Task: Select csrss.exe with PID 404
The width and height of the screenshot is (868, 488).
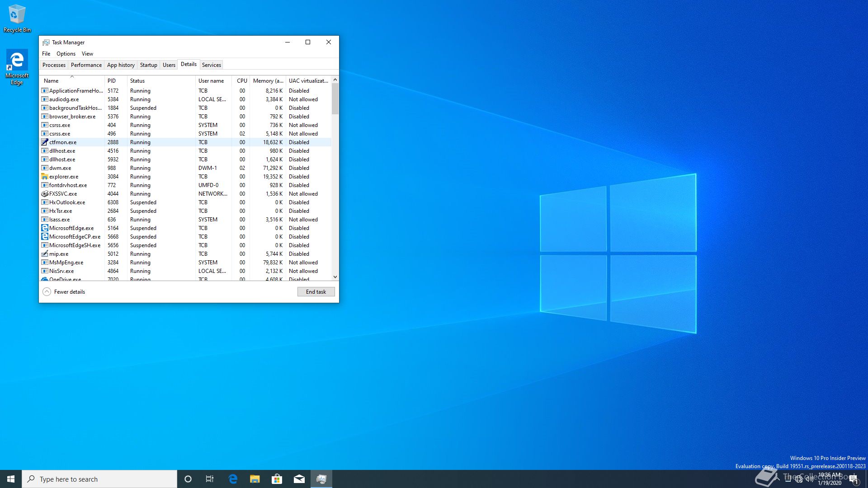Action: [x=186, y=125]
